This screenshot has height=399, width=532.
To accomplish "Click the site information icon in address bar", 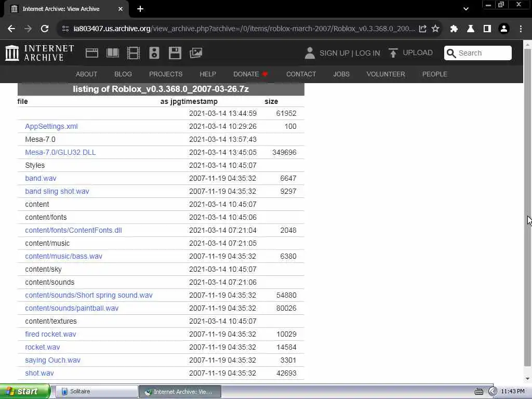I will pos(65,29).
